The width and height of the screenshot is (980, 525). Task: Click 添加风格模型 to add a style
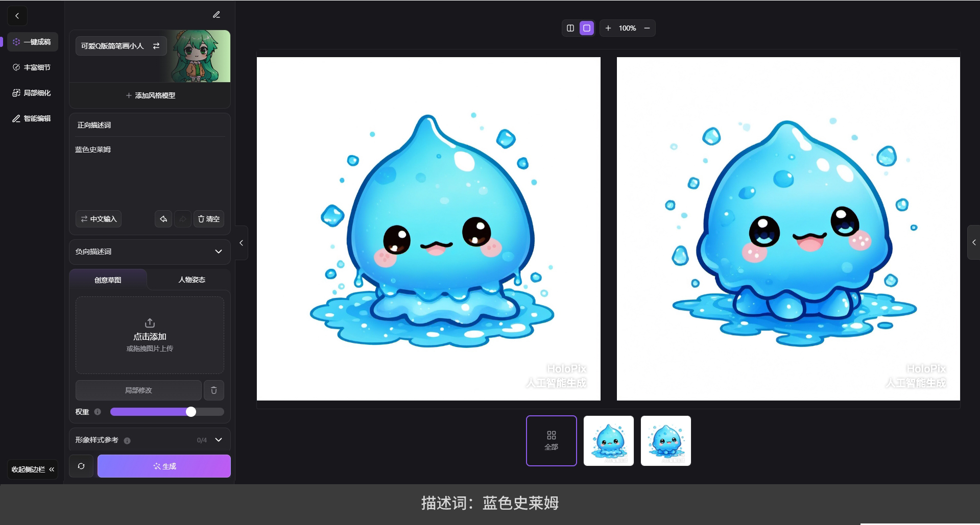(150, 95)
